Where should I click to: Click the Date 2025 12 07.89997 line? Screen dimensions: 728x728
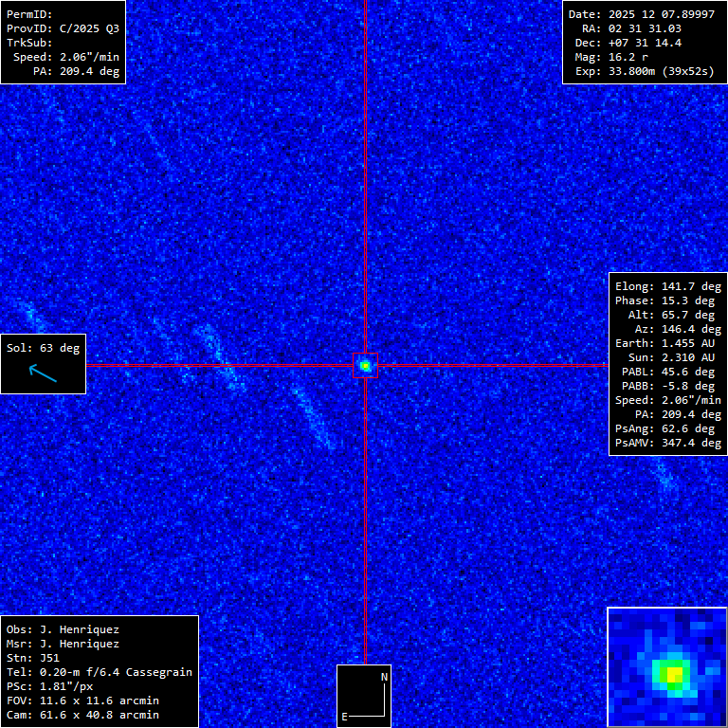(x=642, y=14)
